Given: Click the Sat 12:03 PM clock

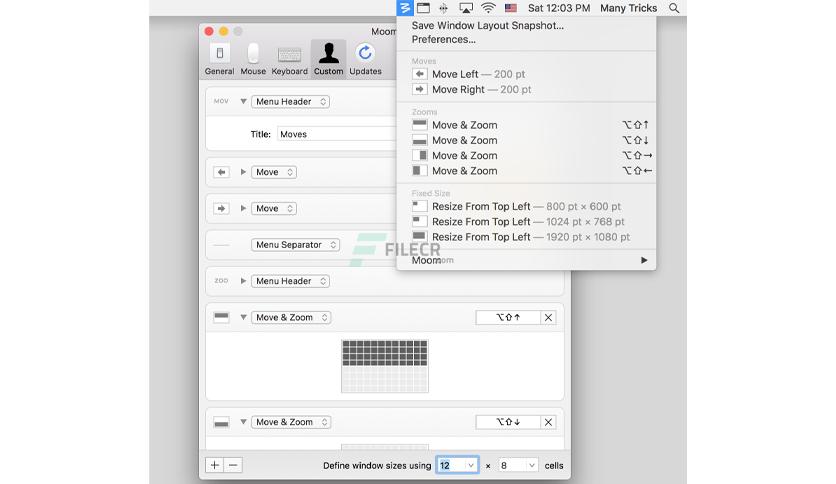Looking at the screenshot, I should tap(559, 8).
